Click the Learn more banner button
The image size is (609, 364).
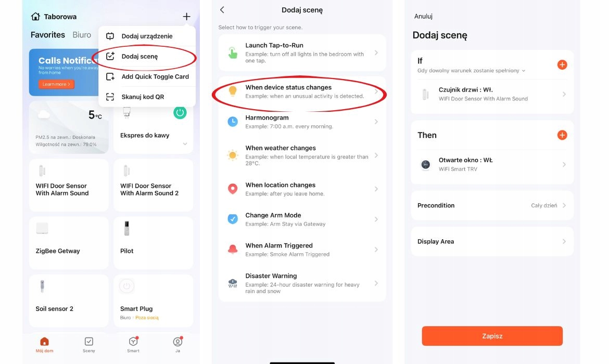(x=56, y=84)
